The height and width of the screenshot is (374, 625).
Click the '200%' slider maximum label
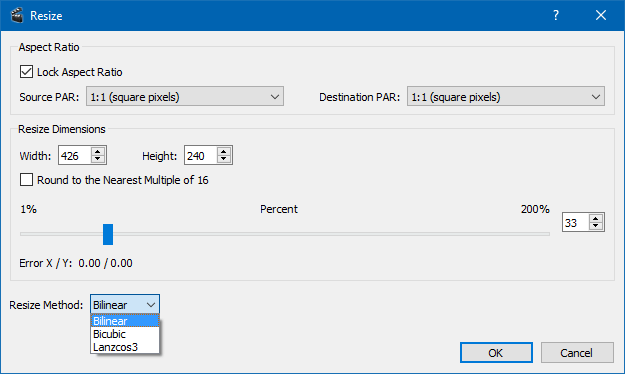click(535, 209)
